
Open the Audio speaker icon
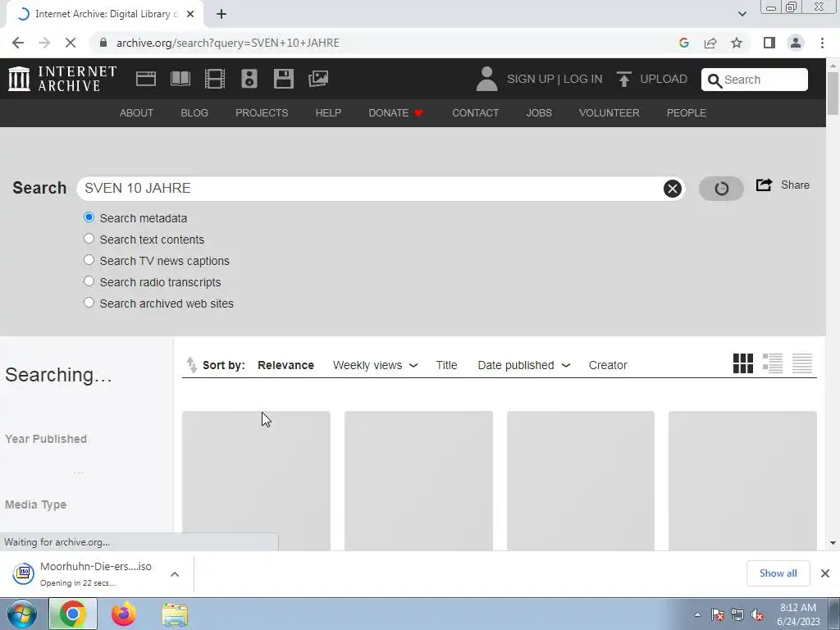[x=249, y=79]
